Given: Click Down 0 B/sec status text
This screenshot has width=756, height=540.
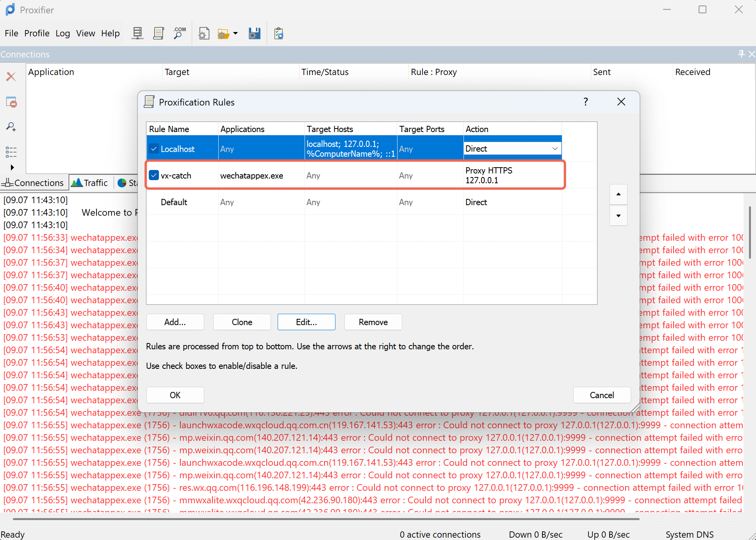Looking at the screenshot, I should click(x=536, y=534).
